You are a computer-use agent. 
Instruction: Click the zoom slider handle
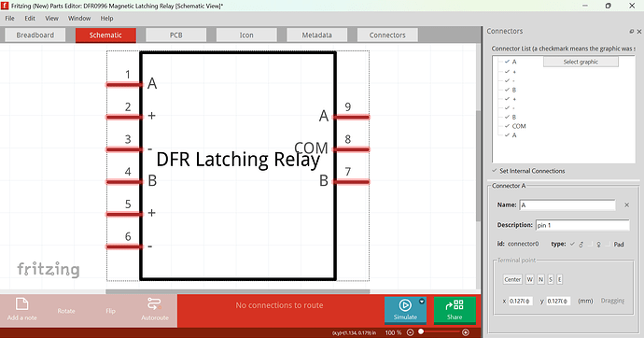click(x=421, y=331)
